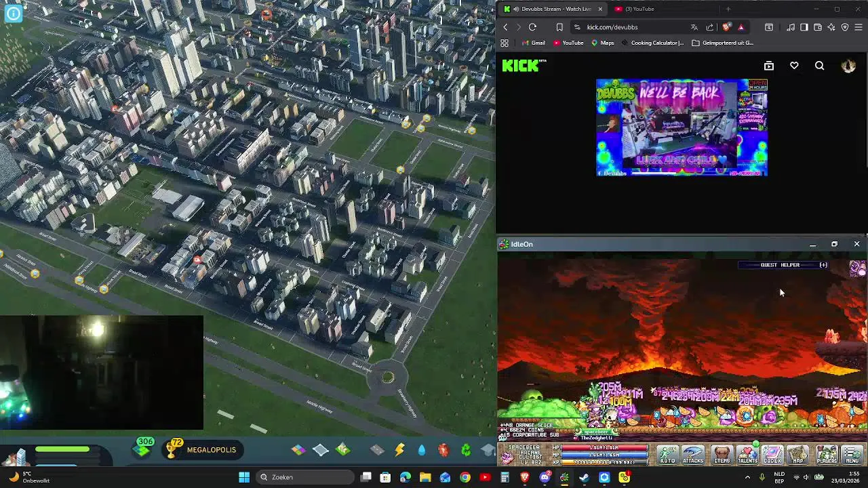Open the bookmarks apps grid icon
The width and height of the screenshot is (868, 488).
click(505, 43)
